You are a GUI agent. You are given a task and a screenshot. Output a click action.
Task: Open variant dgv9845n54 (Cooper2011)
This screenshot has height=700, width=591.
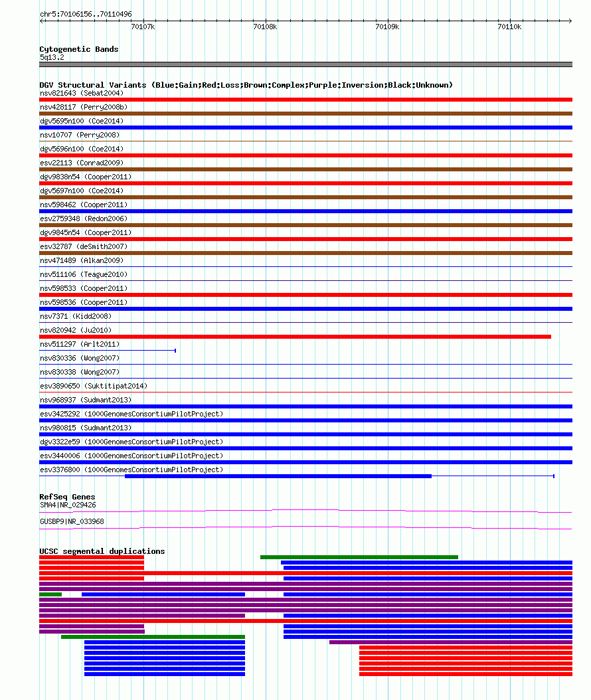pos(86,232)
